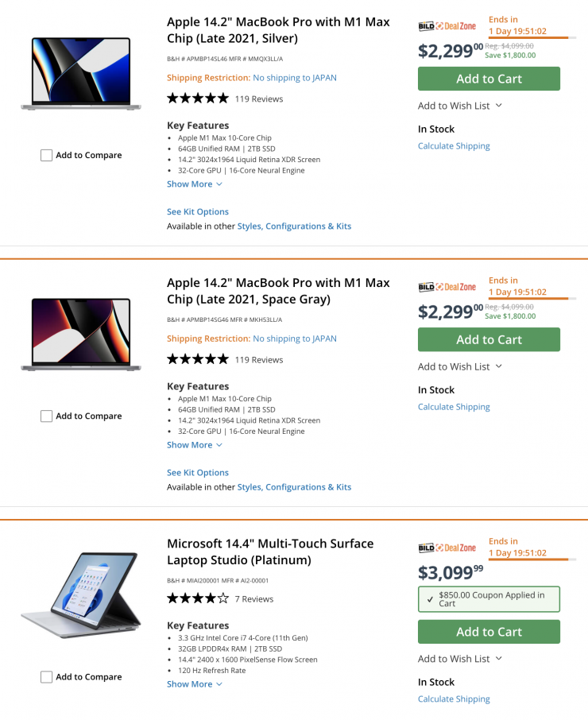Viewport: 588px width, 720px height.
Task: Check Add to Compare for Silver MacBook
Action: tap(47, 156)
